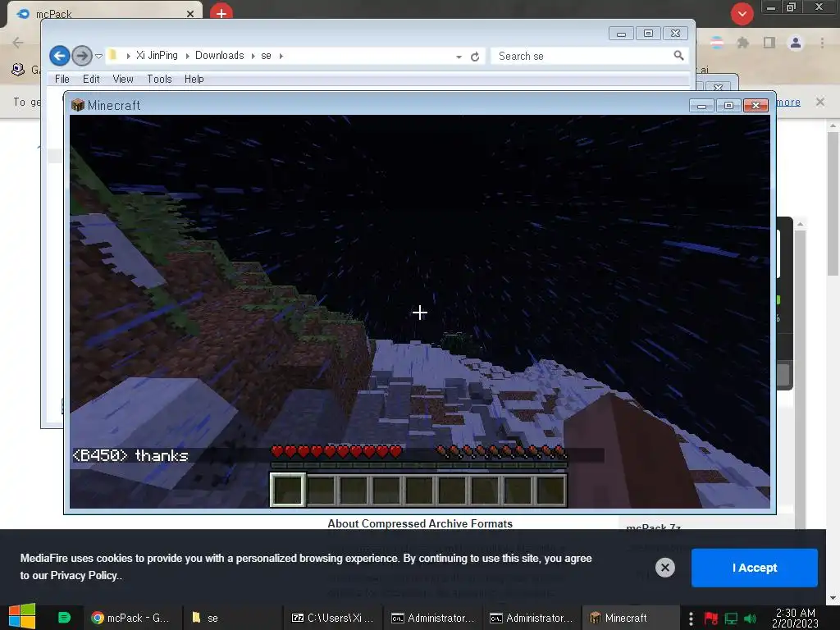Click the 'more' link in the browser infobar
840x630 pixels.
tap(788, 102)
